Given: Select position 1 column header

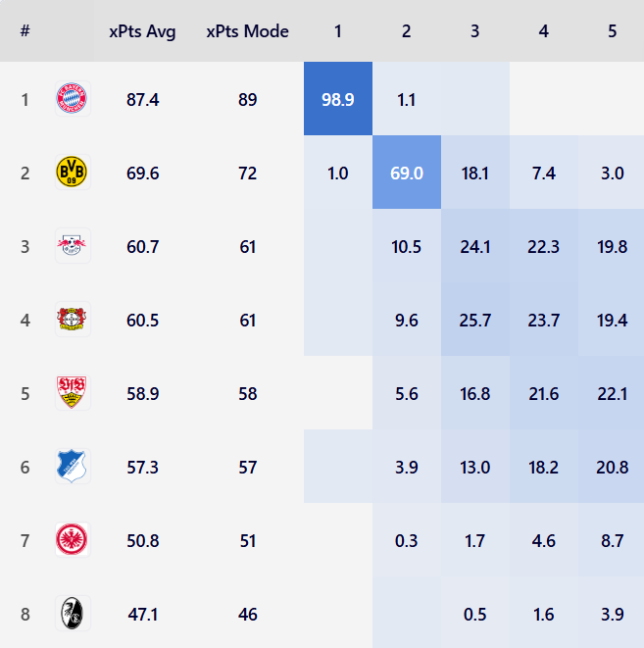Looking at the screenshot, I should click(x=338, y=30).
